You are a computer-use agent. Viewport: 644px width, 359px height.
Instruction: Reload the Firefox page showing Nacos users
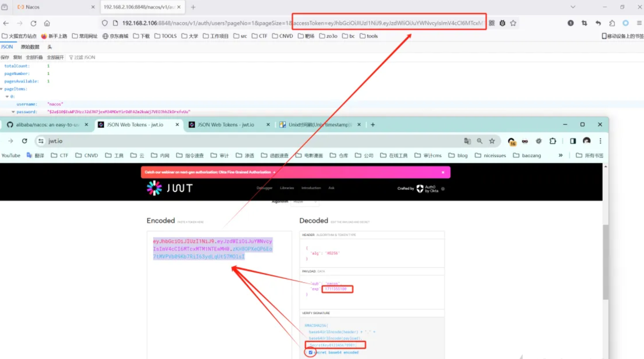click(x=34, y=23)
